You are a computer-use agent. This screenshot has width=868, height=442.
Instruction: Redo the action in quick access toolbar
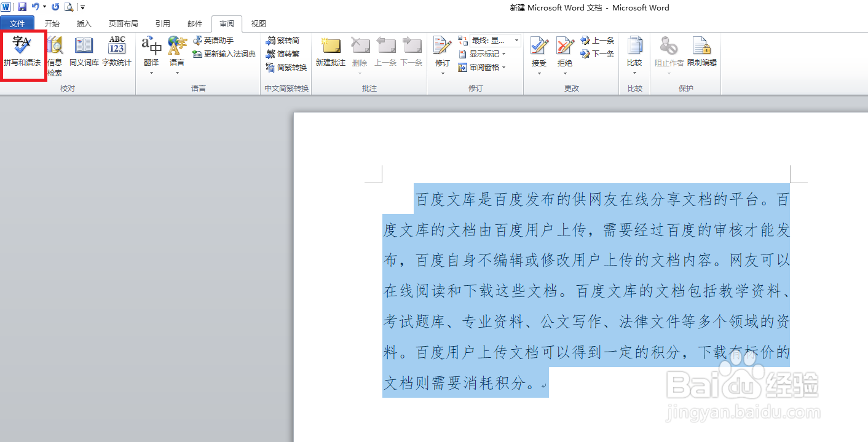tap(55, 7)
